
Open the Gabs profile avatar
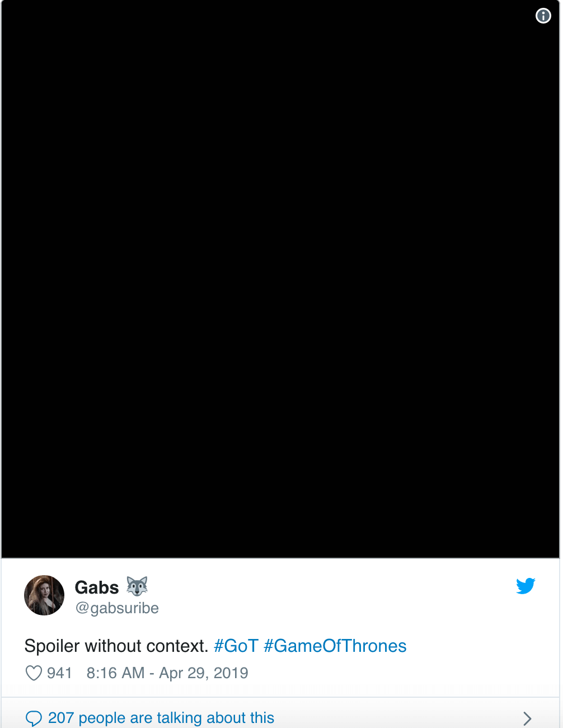44,595
